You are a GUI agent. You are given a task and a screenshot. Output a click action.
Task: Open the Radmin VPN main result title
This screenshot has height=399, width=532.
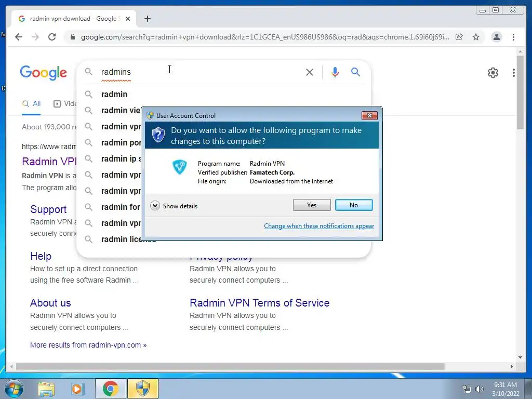click(49, 162)
